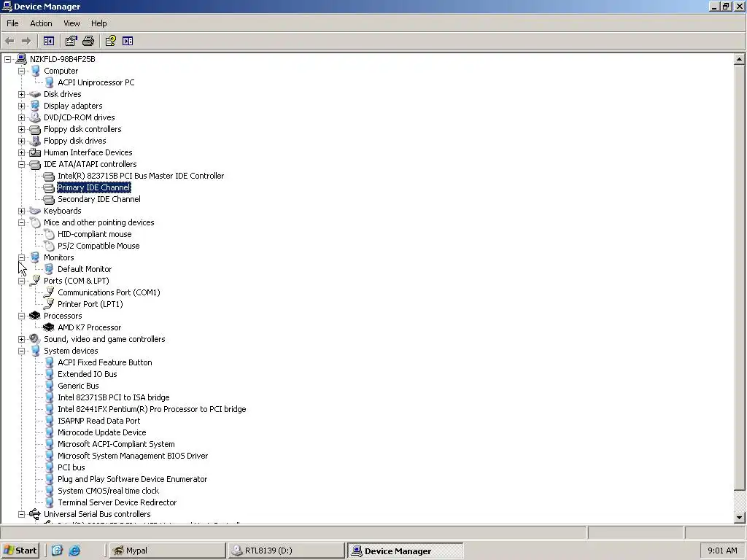Collapse the Computer node

pos(21,71)
